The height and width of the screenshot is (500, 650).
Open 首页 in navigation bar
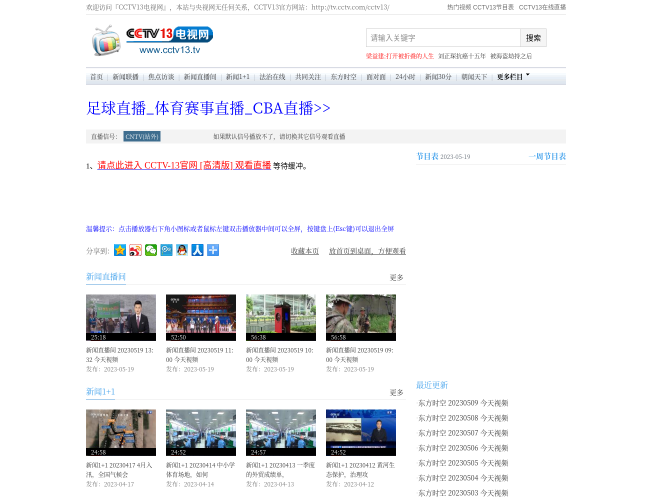pyautogui.click(x=97, y=77)
